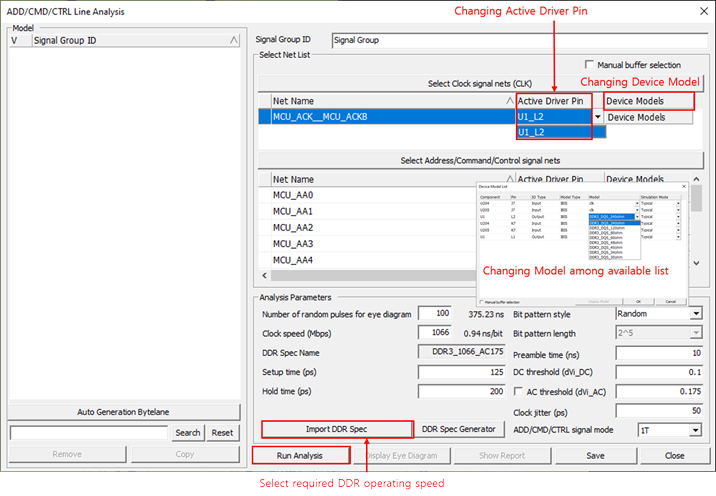Toggle the AC threshold (dVi_AC) checkbox
Viewport: 716px width, 496px height.
[x=518, y=391]
